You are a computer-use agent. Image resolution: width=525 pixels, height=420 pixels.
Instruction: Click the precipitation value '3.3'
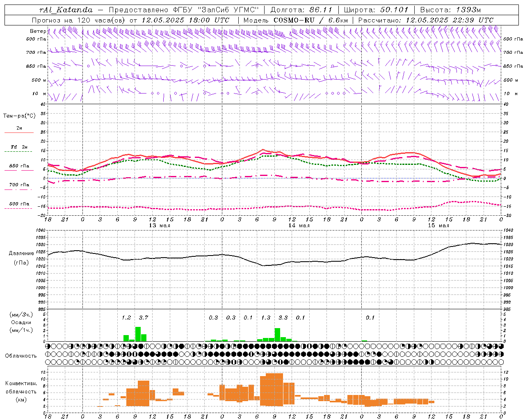(x=283, y=317)
